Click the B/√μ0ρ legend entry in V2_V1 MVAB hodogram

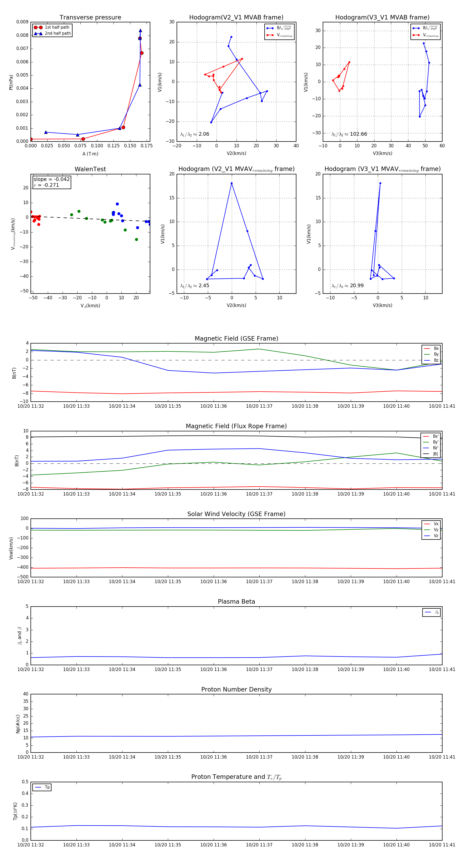[x=279, y=28]
